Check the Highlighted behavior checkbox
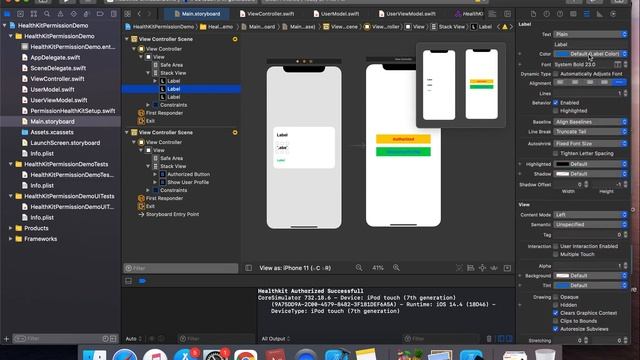The height and width of the screenshot is (360, 640). 556,111
